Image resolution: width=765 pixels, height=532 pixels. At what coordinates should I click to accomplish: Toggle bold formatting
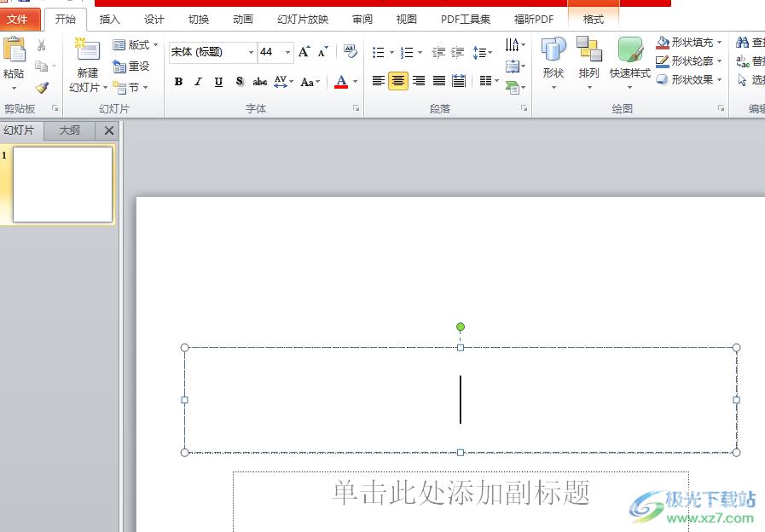click(178, 82)
